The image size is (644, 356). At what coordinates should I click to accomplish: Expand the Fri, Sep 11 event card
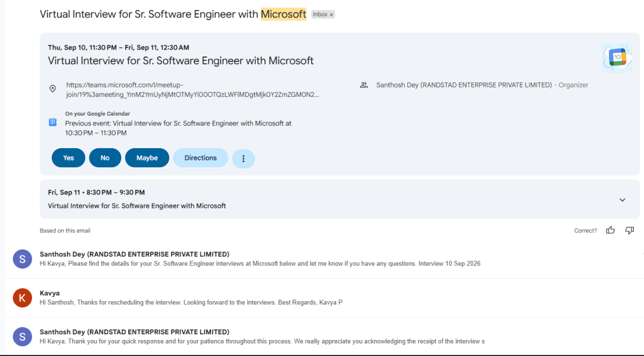[x=622, y=200]
